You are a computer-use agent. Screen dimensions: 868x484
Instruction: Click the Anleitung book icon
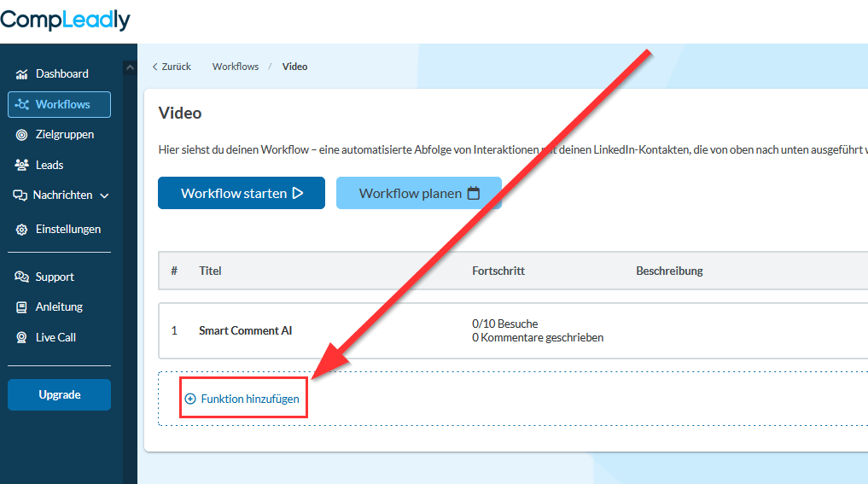click(22, 307)
